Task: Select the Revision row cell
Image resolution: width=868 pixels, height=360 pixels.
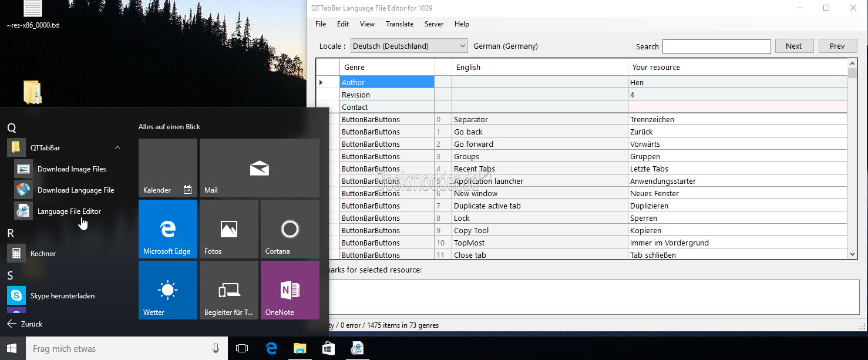Action: tap(386, 95)
